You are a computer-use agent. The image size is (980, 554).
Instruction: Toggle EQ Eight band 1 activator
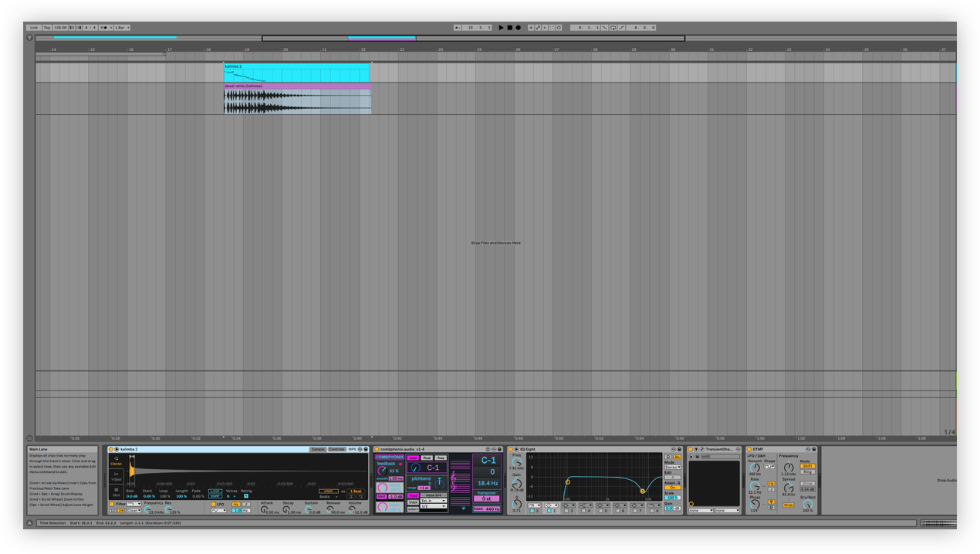pos(532,511)
